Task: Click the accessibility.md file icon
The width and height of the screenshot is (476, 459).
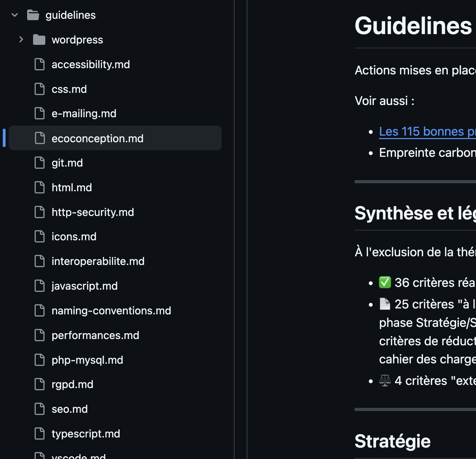Action: coord(40,64)
